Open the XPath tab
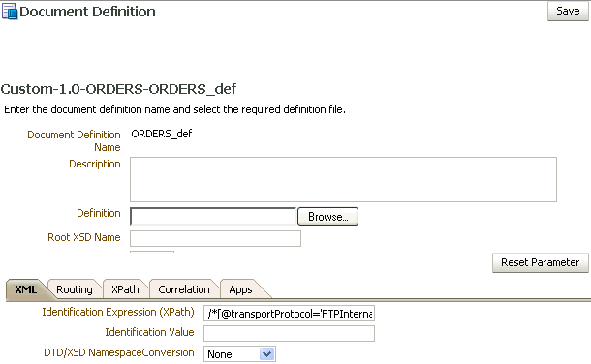The width and height of the screenshot is (591, 364). tap(125, 289)
